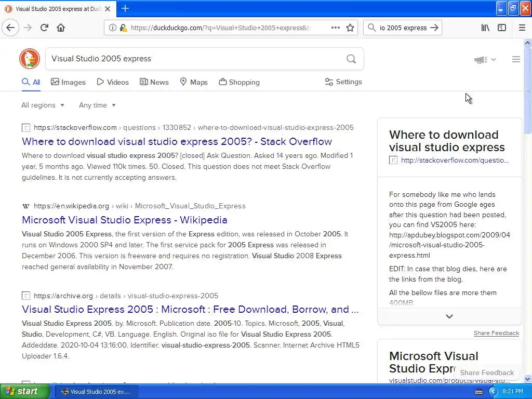
Task: Close the Visual Studio 2005 express tab
Action: click(x=108, y=9)
